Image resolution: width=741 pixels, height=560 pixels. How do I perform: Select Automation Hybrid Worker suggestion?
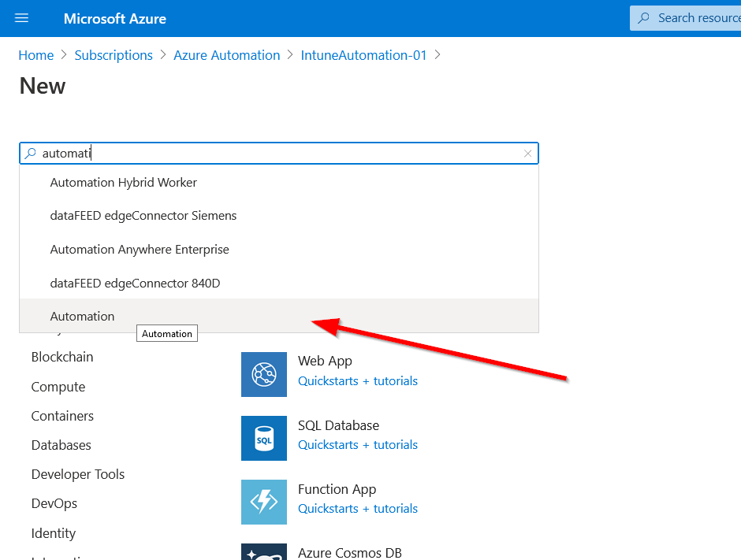[x=279, y=182]
